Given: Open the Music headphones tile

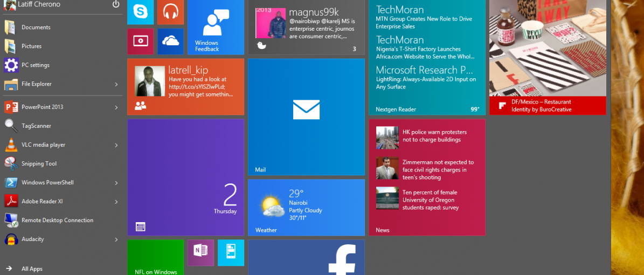Looking at the screenshot, I should click(170, 12).
